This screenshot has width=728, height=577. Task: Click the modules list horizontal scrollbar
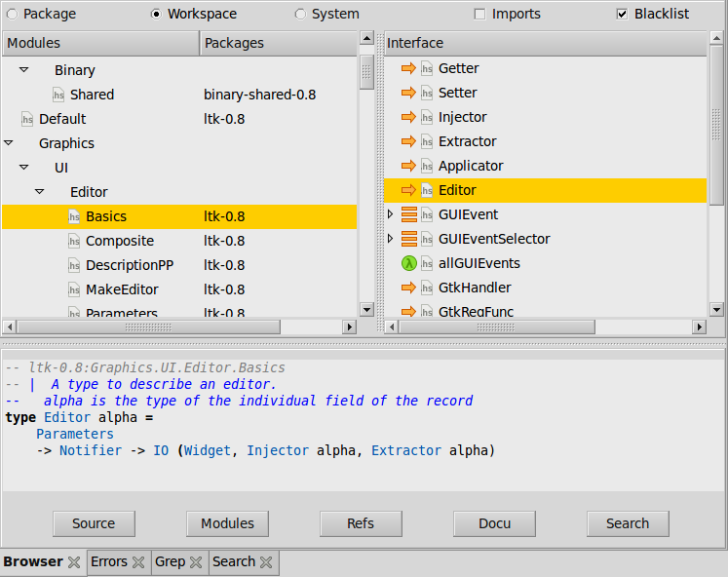point(180,327)
